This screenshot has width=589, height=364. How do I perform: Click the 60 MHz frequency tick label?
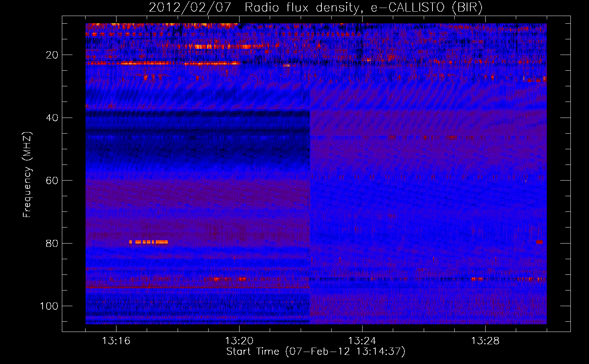52,181
